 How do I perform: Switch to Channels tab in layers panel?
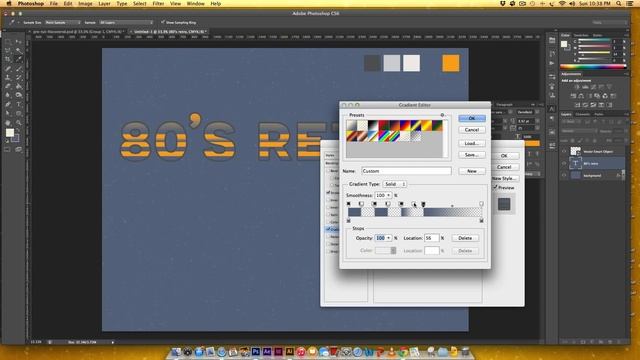[582, 114]
